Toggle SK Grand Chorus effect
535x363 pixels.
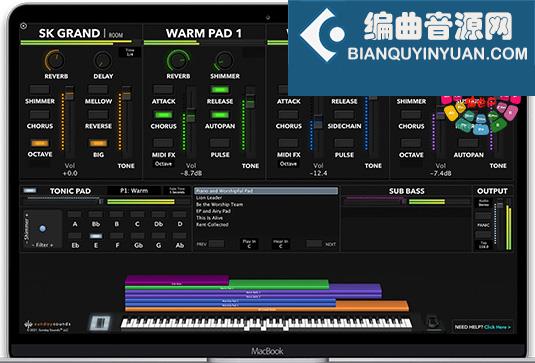40,115
